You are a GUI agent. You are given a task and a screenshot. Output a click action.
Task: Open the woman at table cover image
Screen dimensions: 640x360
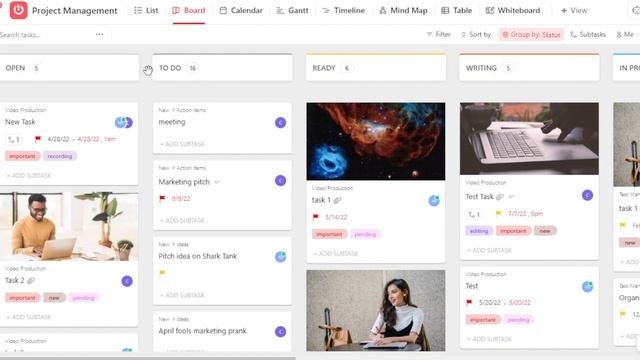376,310
